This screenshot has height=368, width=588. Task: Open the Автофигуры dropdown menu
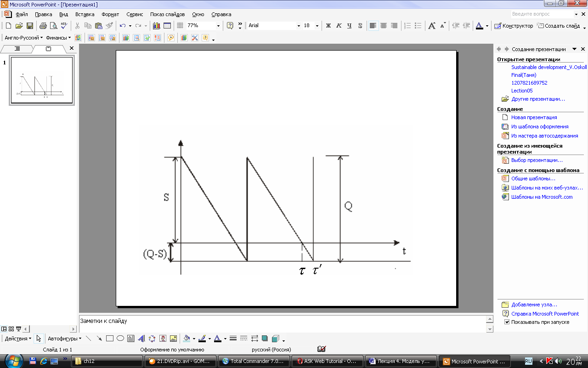tap(64, 339)
